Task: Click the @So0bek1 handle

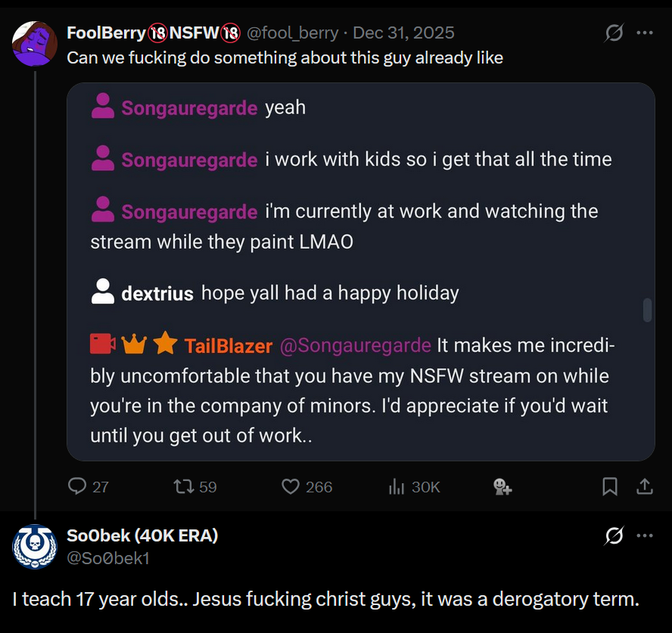Action: pos(108,558)
